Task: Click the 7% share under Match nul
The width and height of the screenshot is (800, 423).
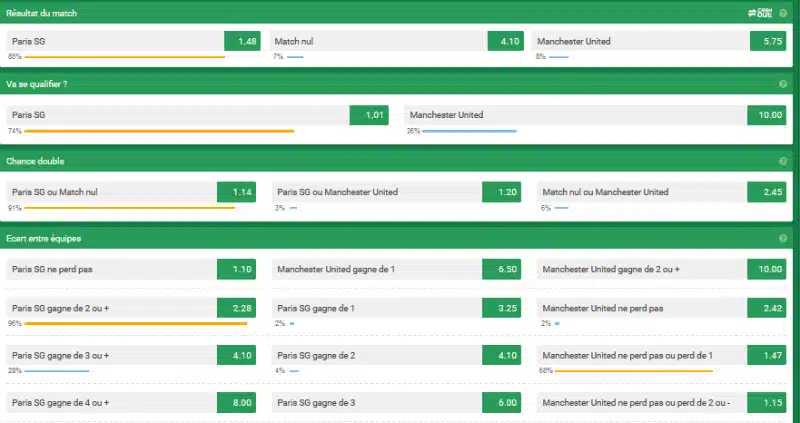Action: pos(278,57)
